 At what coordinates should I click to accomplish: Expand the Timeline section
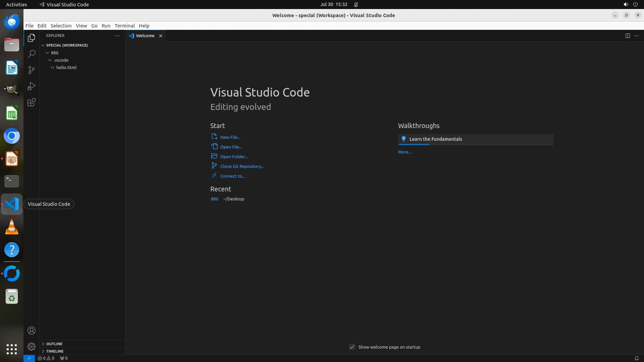pos(55,351)
